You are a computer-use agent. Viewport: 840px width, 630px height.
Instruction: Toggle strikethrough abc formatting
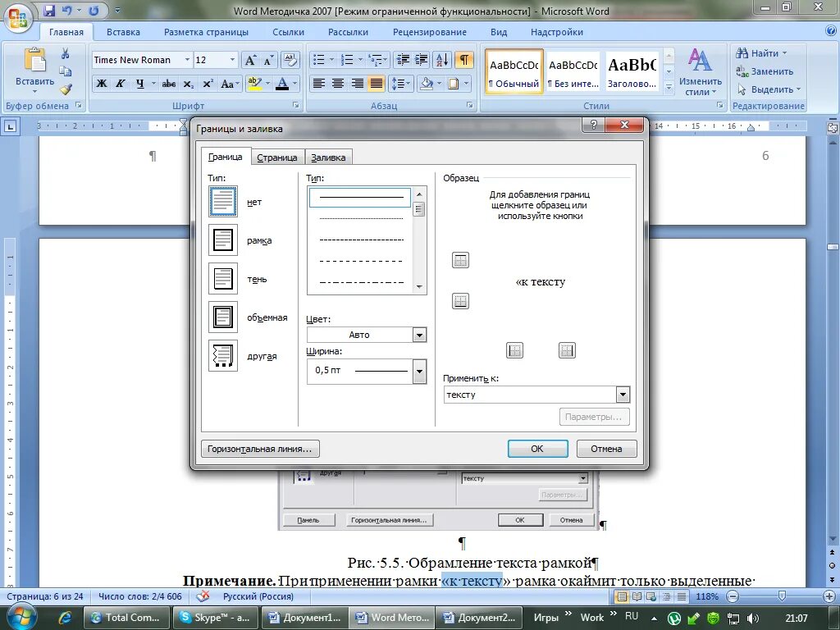coord(169,84)
